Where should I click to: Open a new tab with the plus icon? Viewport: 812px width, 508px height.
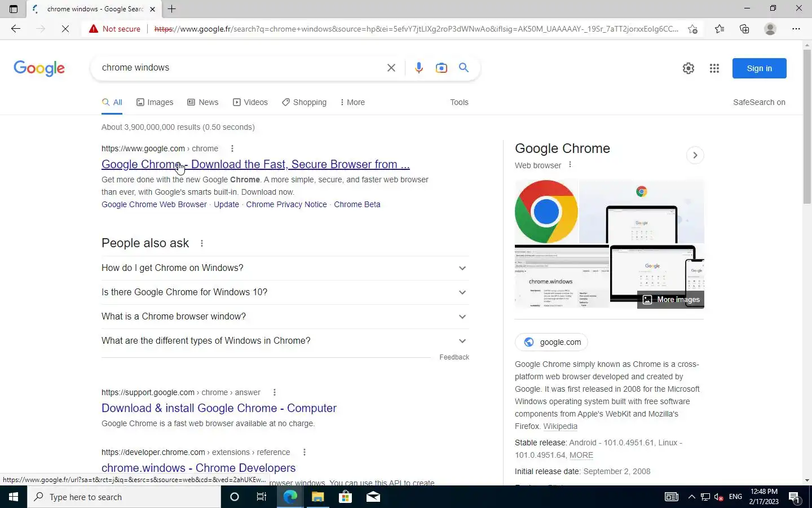(x=172, y=9)
